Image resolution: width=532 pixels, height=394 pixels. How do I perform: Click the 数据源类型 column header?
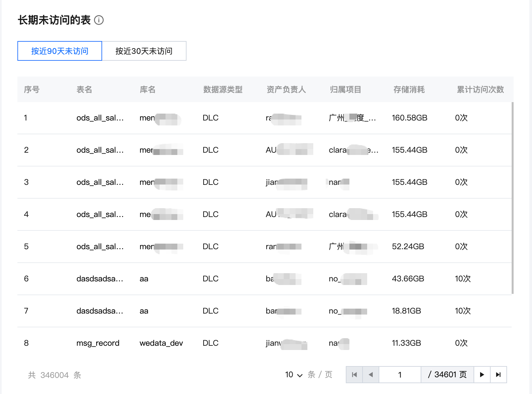tap(223, 89)
